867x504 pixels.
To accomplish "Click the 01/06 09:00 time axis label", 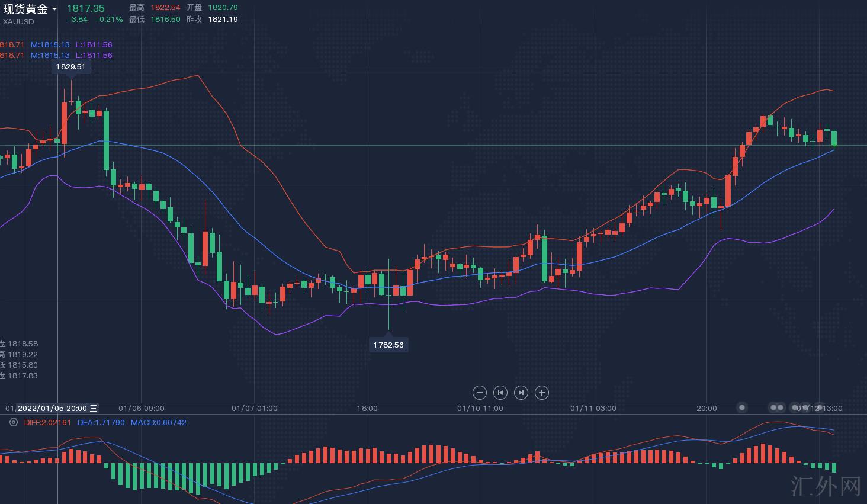I will tap(142, 408).
